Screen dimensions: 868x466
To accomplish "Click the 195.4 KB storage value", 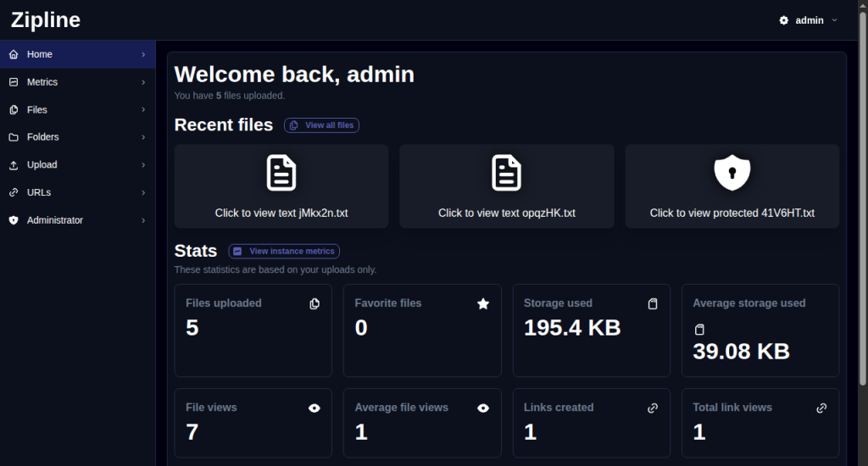I will (572, 328).
